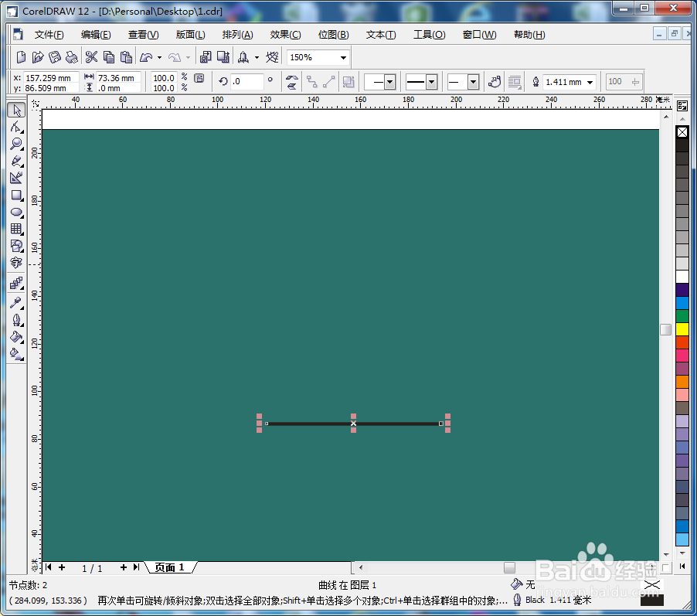Open the 工具(O) menu

pyautogui.click(x=429, y=35)
